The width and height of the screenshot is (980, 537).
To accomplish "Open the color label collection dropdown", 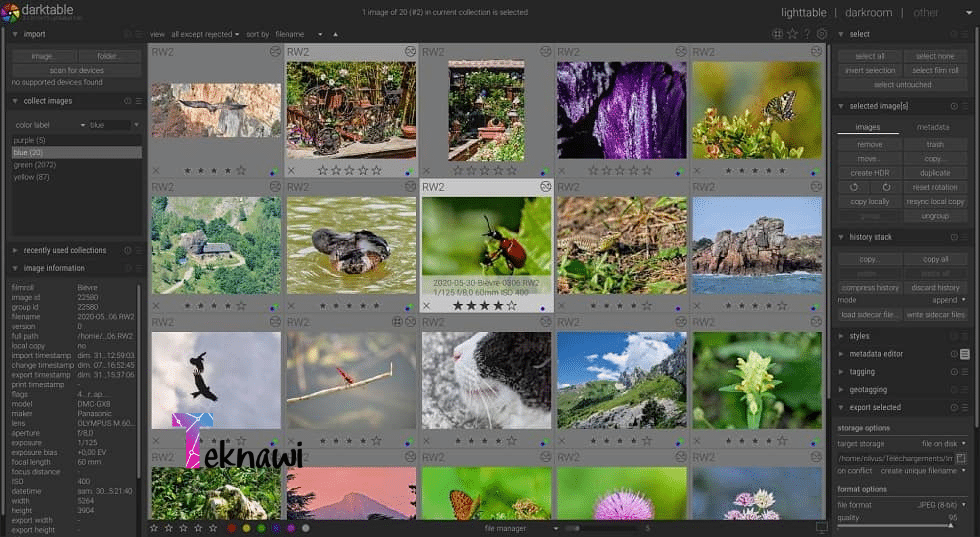I will 50,125.
